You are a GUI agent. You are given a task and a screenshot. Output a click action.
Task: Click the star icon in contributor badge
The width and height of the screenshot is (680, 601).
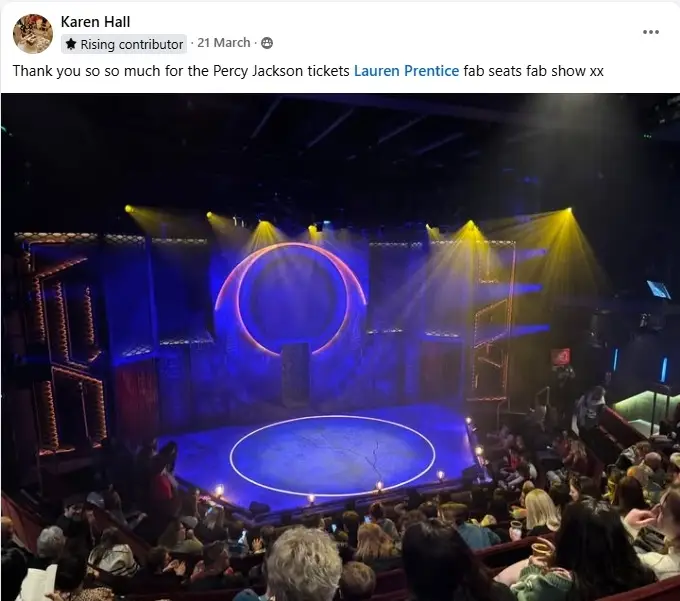(x=71, y=44)
